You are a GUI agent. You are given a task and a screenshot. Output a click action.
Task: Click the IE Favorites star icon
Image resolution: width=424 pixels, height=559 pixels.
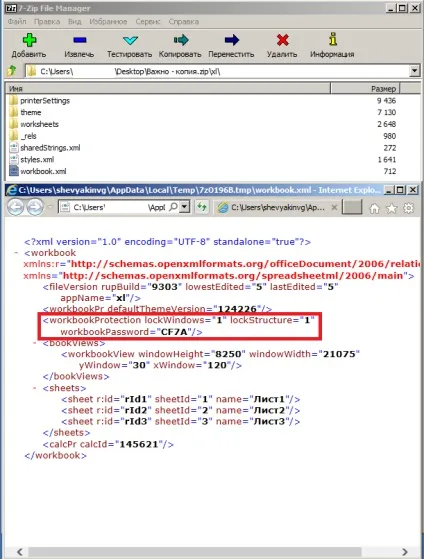coord(392,208)
